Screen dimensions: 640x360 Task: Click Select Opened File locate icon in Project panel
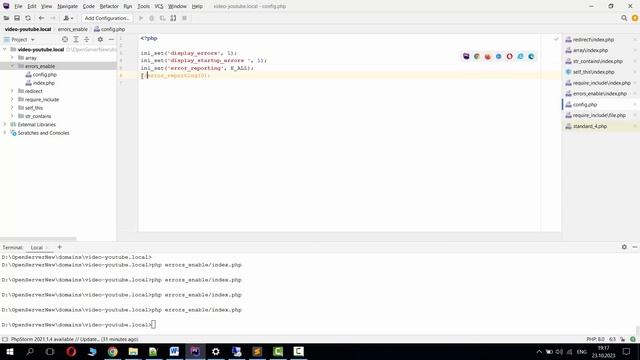(x=64, y=40)
